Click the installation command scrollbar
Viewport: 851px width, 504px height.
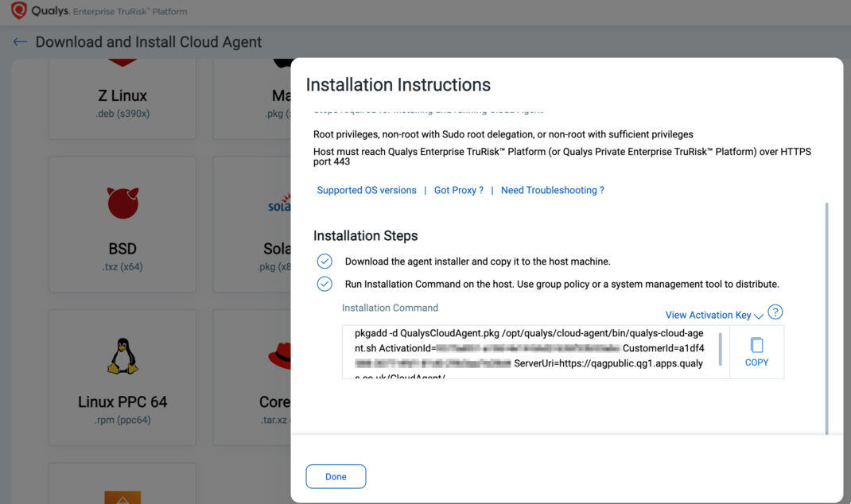tap(721, 350)
